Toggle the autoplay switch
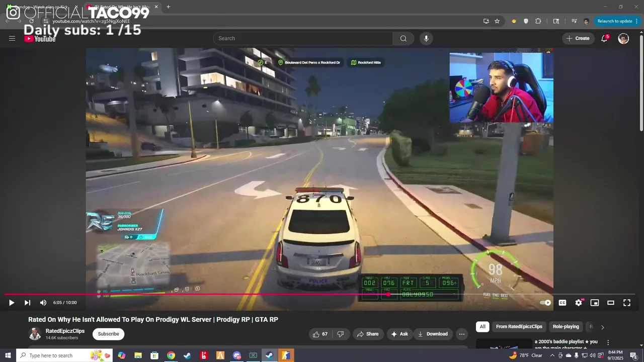This screenshot has width=644, height=362. tap(545, 303)
